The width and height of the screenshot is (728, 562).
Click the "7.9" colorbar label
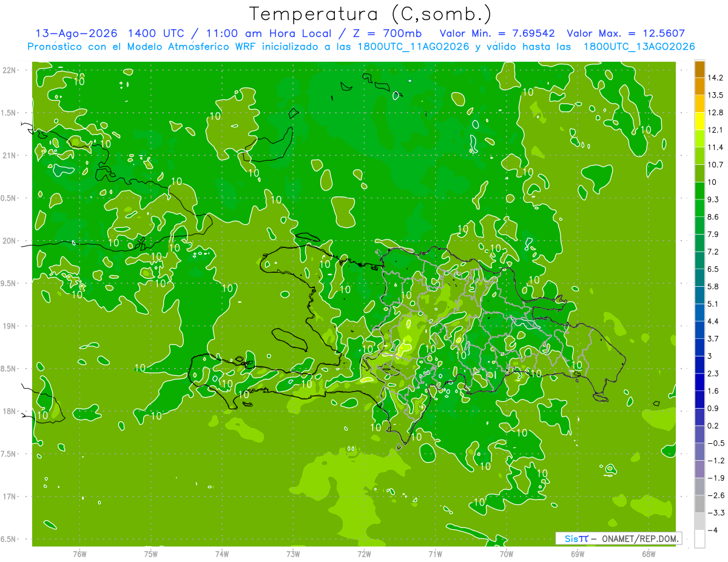(x=715, y=234)
